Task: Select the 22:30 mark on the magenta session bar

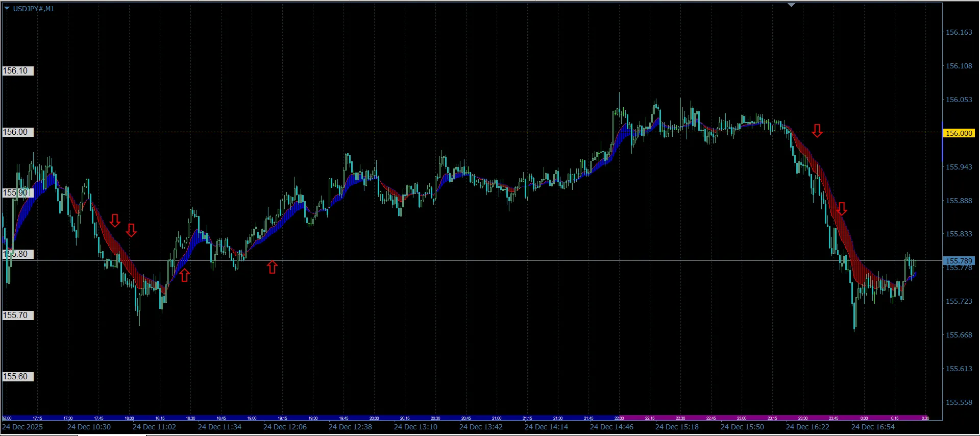Action: (x=680, y=418)
